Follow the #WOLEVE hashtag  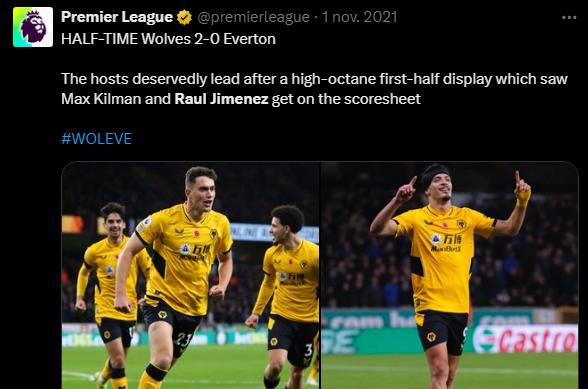(96, 139)
